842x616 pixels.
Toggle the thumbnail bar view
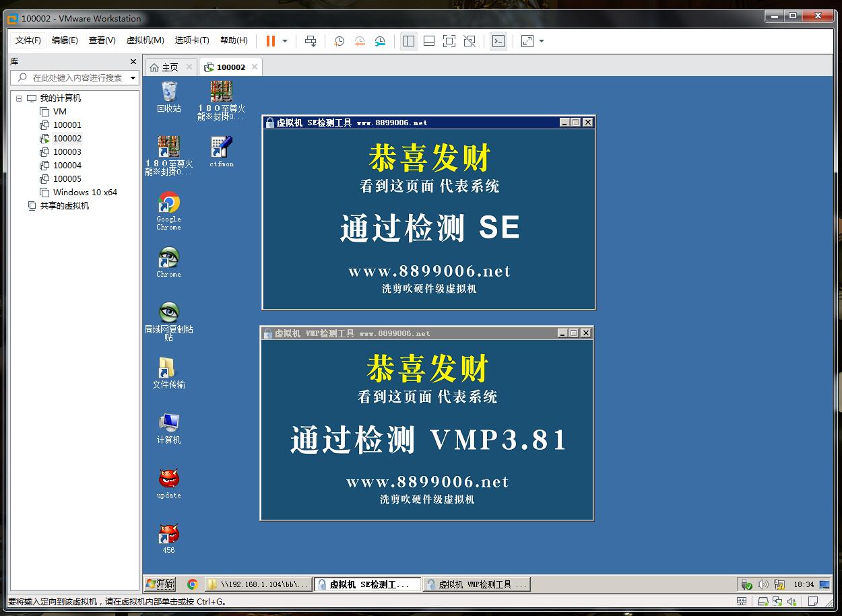(429, 41)
